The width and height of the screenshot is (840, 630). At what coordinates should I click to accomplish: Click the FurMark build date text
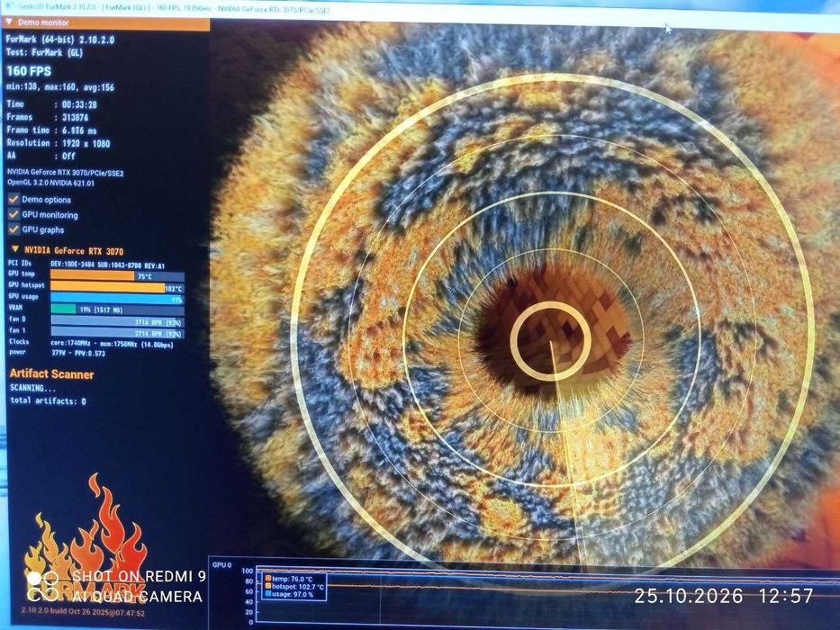pos(83,612)
